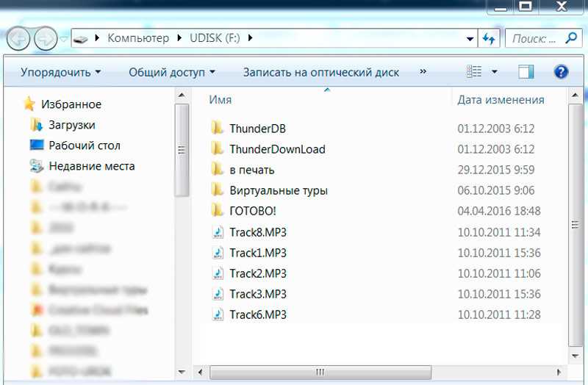Select the file Track3.MP3
The width and height of the screenshot is (588, 385).
[258, 295]
